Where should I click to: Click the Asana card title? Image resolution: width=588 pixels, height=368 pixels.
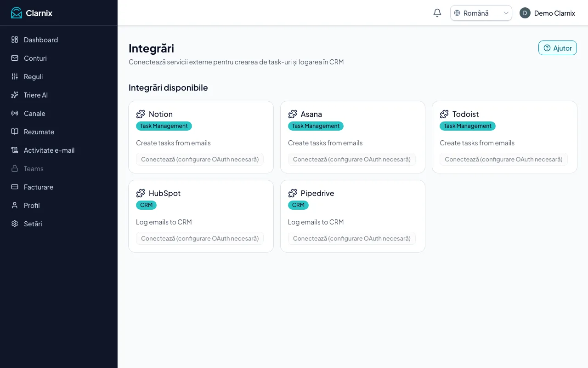[x=311, y=114]
